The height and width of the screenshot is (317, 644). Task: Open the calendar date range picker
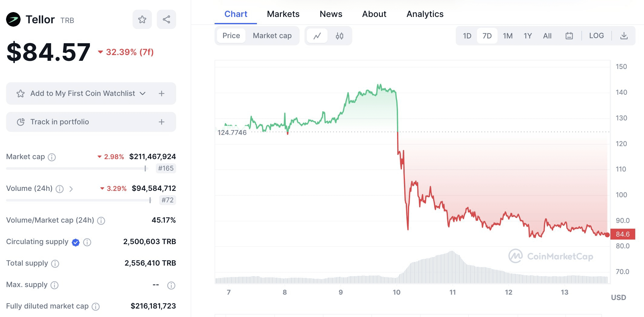pos(569,36)
